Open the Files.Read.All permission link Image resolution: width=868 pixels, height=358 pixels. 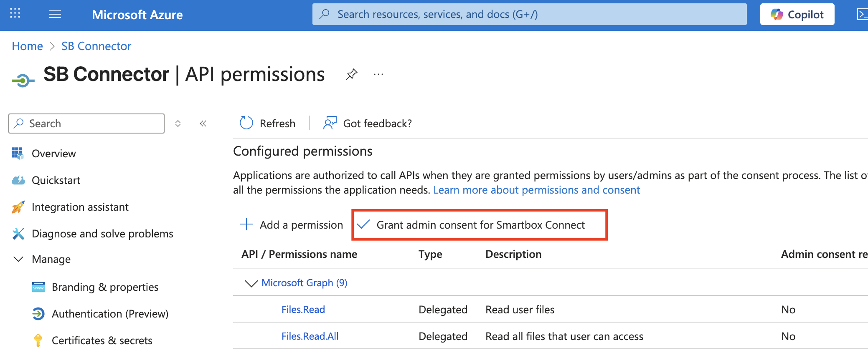tap(310, 336)
